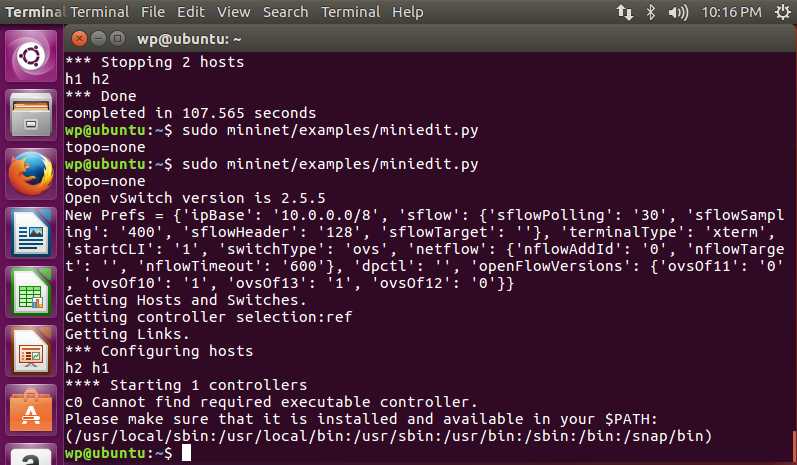Image resolution: width=797 pixels, height=465 pixels.
Task: Launch LibreOffice Impress from dock
Action: pos(31,351)
